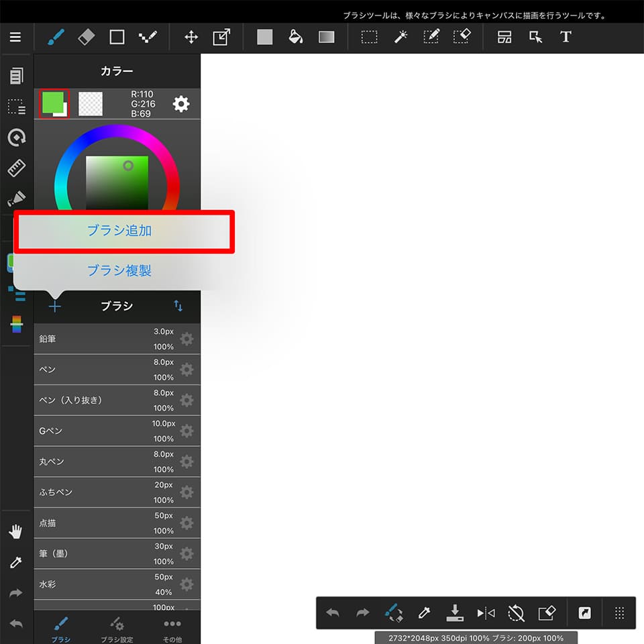Select the transparent color swatch

(91, 104)
